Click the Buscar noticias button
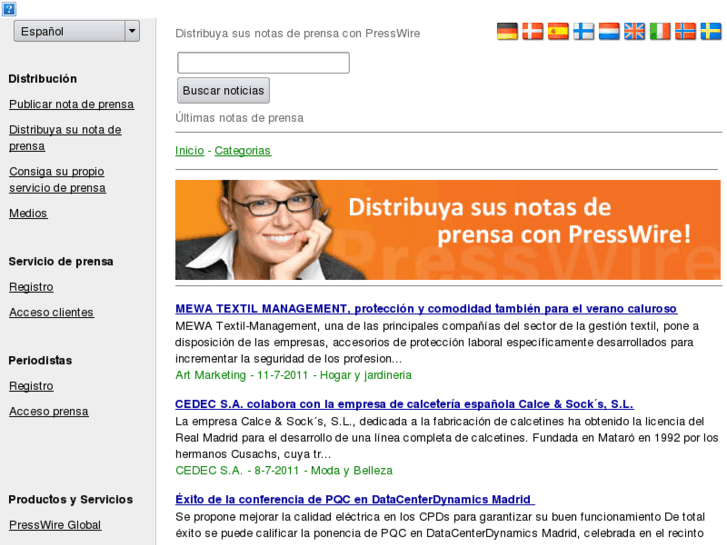Screen dimensions: 727x545 tap(223, 90)
